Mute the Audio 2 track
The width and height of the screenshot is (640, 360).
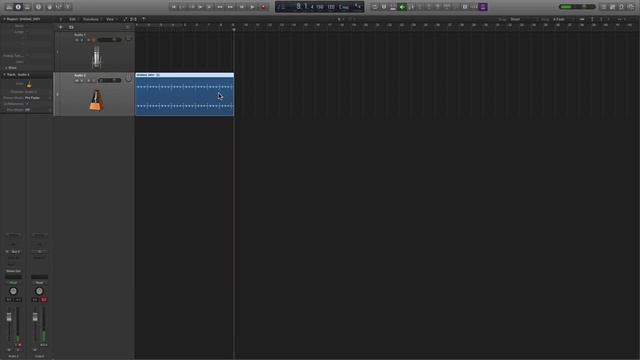click(76, 80)
